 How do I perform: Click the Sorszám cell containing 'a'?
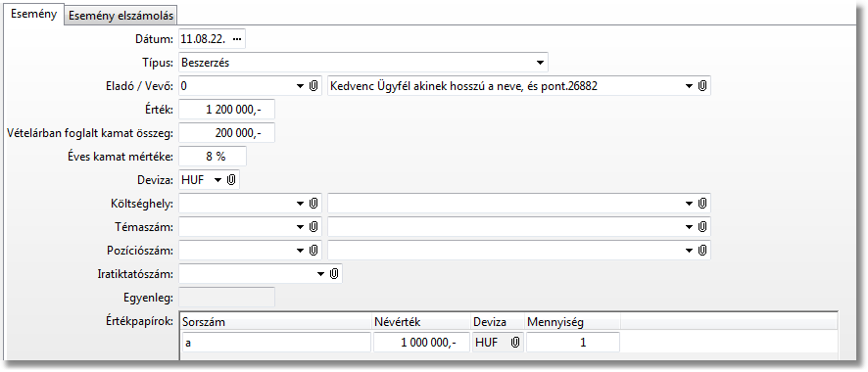(276, 343)
